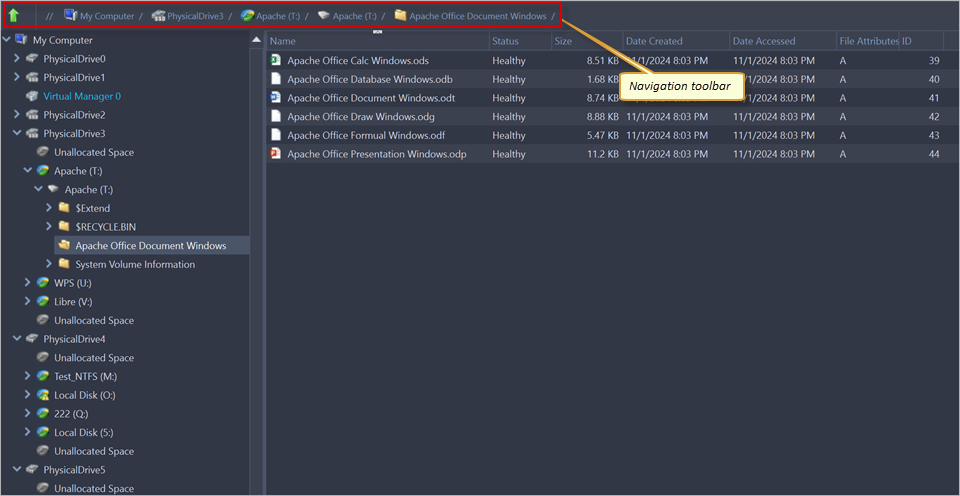Expand the $Extend folder node
960x496 pixels.
point(49,208)
